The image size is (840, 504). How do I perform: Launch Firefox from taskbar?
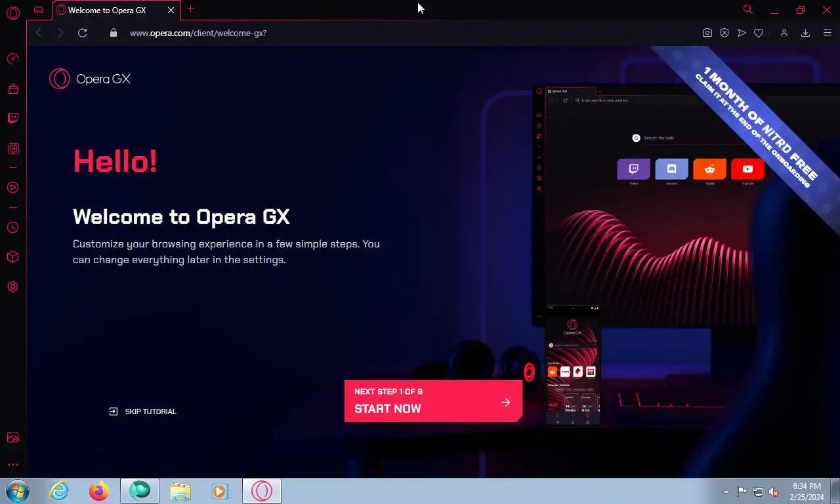point(99,491)
